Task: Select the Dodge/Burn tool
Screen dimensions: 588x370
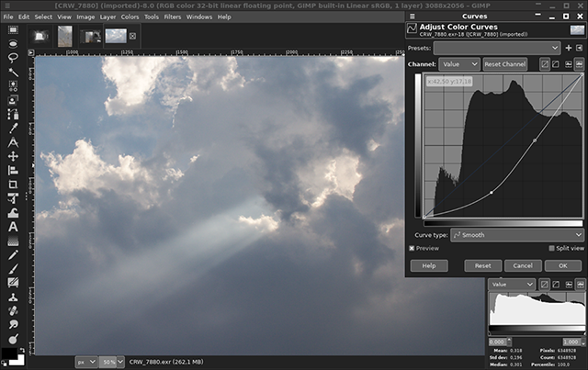Action: tap(13, 339)
